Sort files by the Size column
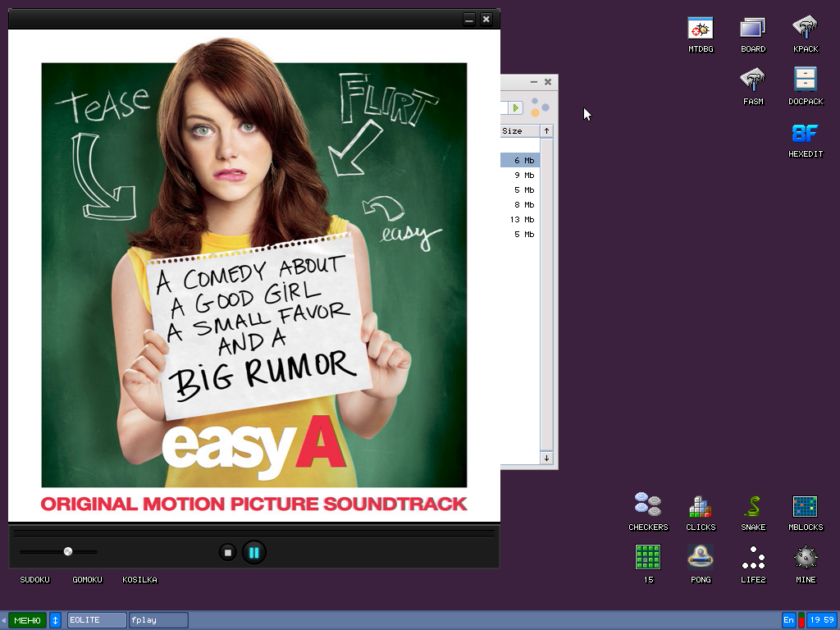Viewport: 840px width, 630px height. (518, 131)
